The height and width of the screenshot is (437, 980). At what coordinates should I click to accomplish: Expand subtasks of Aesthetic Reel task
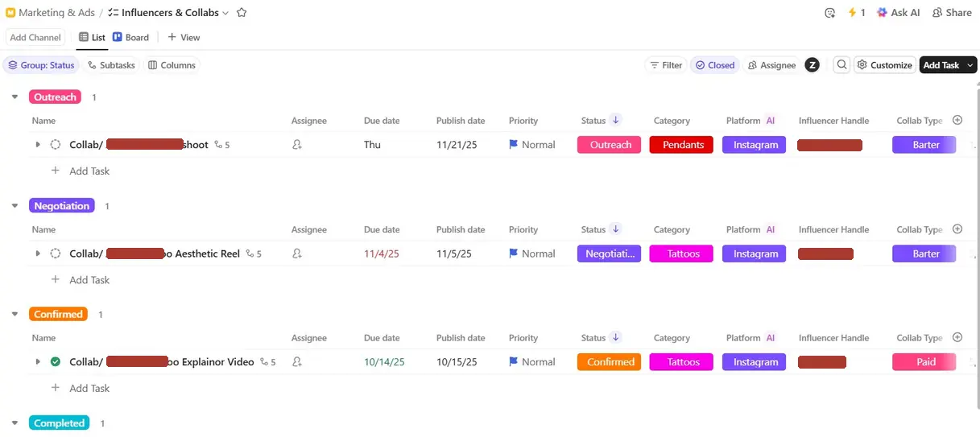38,254
